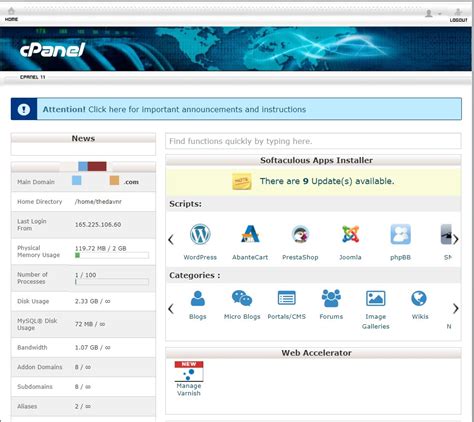Open the Attention announcements banner
This screenshot has width=474, height=422.
point(236,109)
